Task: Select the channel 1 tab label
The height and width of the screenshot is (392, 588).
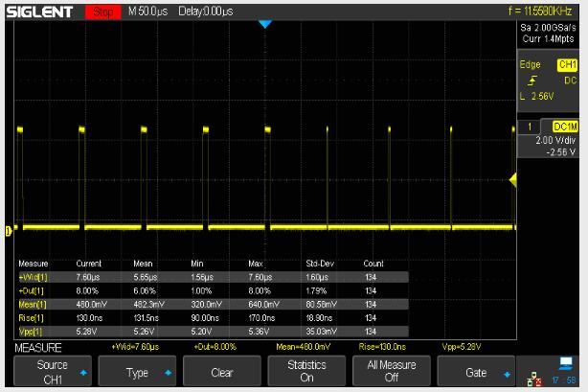Action: [x=528, y=127]
